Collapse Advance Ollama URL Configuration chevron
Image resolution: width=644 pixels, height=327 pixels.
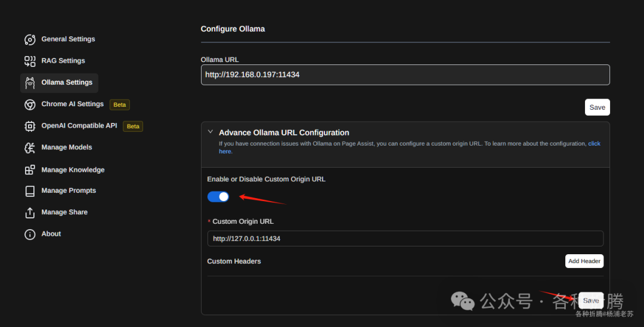pos(210,132)
